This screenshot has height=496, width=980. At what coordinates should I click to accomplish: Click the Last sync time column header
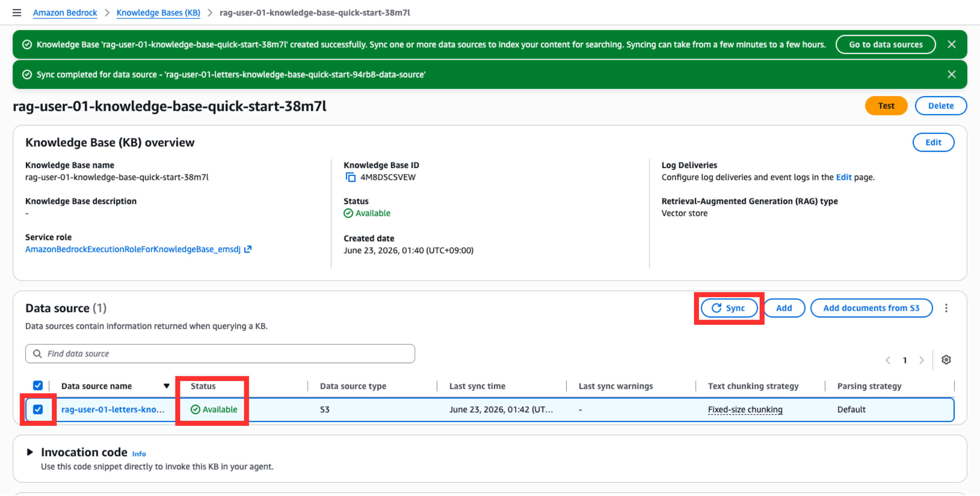[x=477, y=386]
